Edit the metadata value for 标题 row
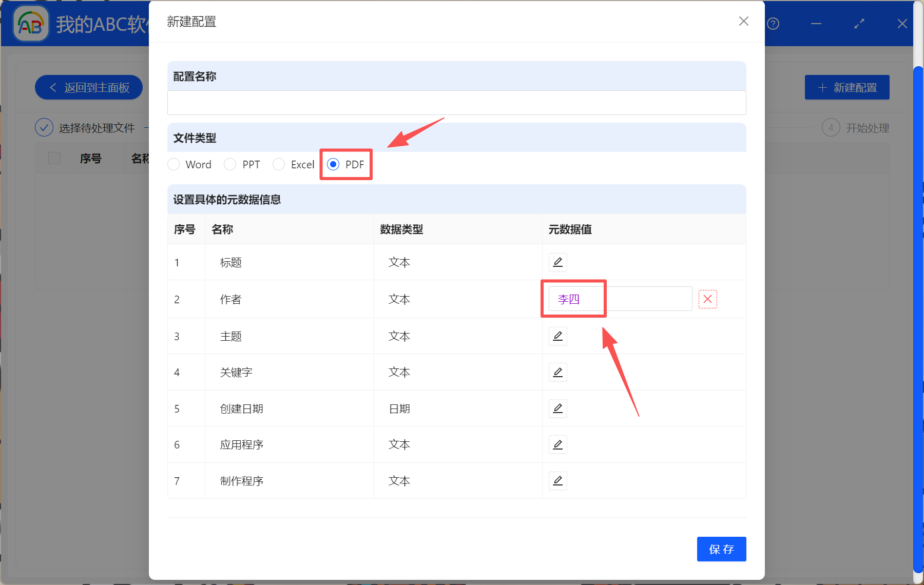The image size is (924, 585). [x=557, y=262]
